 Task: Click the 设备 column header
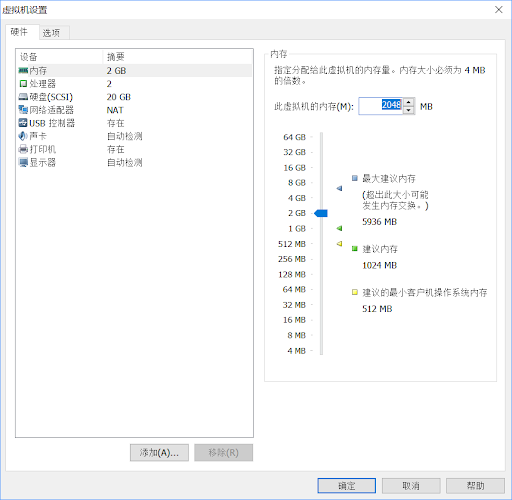(x=60, y=57)
